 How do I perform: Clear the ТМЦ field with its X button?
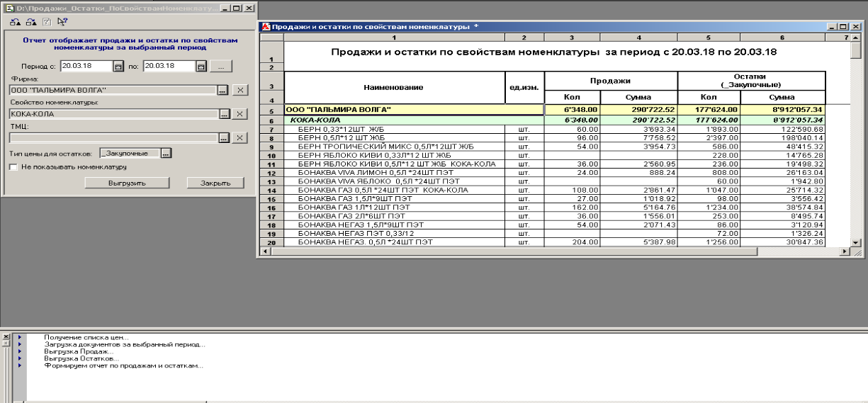240,137
